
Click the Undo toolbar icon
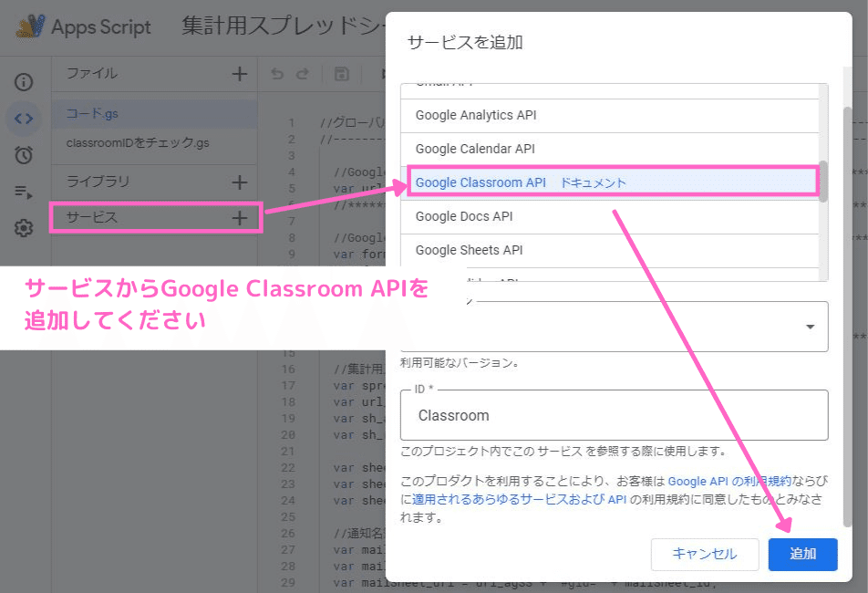277,74
